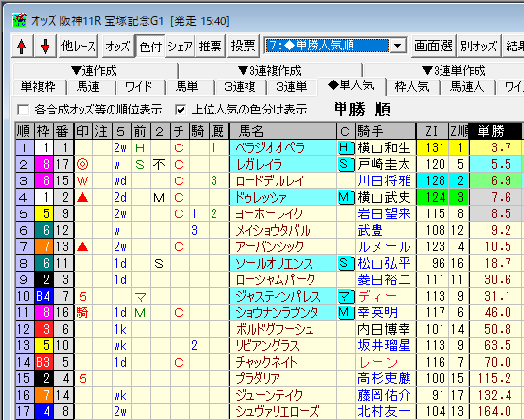Switch to the 3連単 tab
The height and width of the screenshot is (420, 524).
coord(291,87)
